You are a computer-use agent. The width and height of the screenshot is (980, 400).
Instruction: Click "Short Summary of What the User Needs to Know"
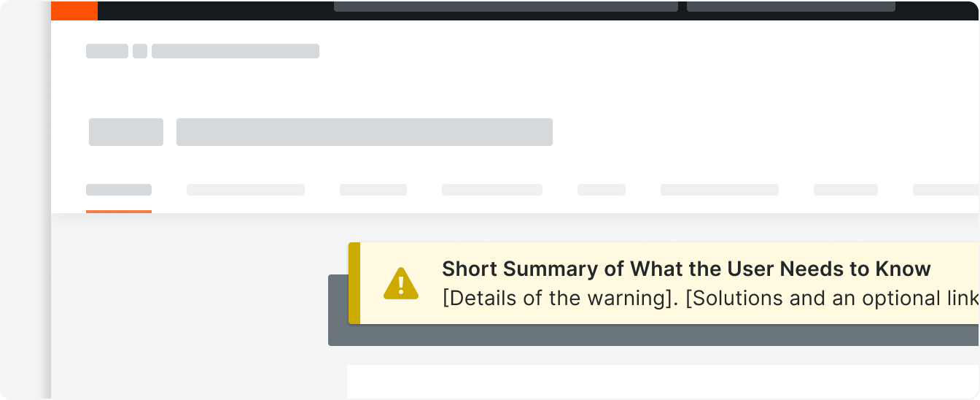686,269
